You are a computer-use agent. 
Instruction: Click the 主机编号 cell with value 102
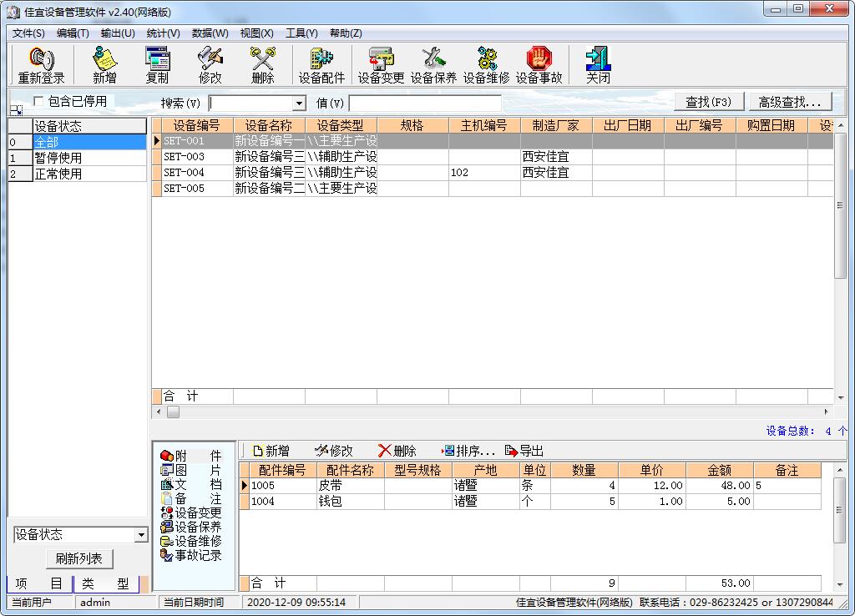(x=484, y=172)
